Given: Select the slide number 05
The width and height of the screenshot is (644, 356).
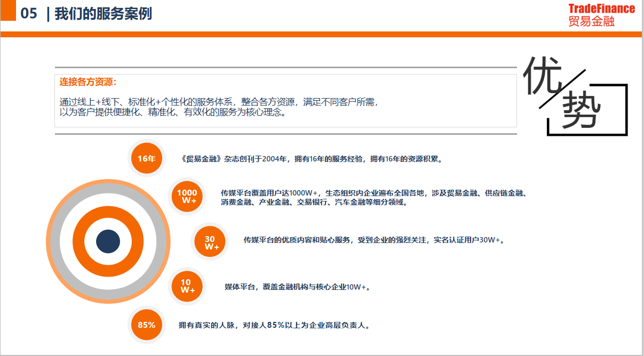Looking at the screenshot, I should click(x=29, y=14).
